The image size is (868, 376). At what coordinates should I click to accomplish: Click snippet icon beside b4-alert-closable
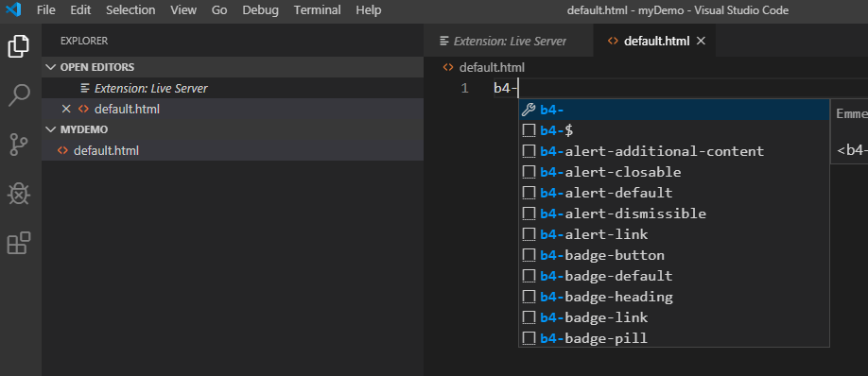(x=529, y=172)
